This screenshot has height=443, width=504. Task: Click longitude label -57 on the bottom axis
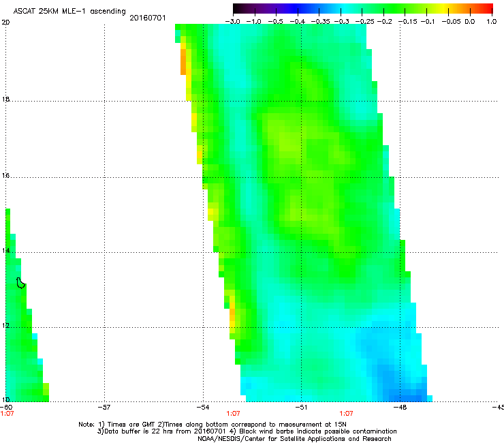[104, 408]
